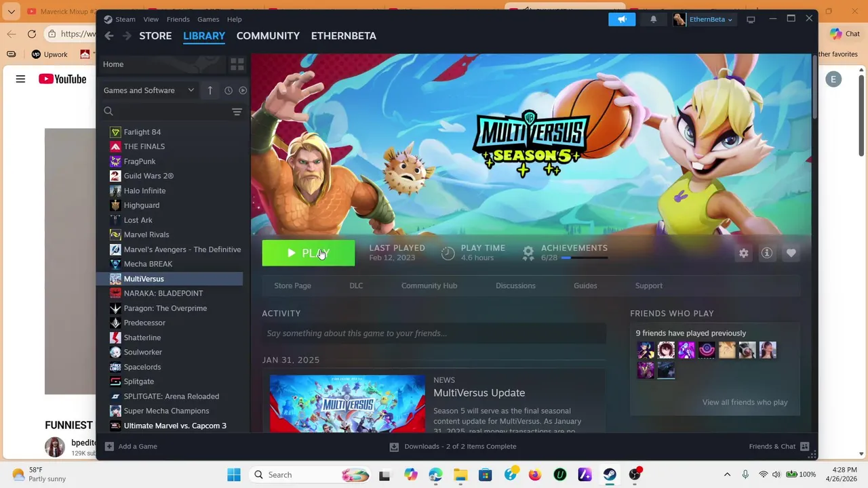Open MultiVersus game info icon
The height and width of the screenshot is (488, 868).
[x=767, y=253]
